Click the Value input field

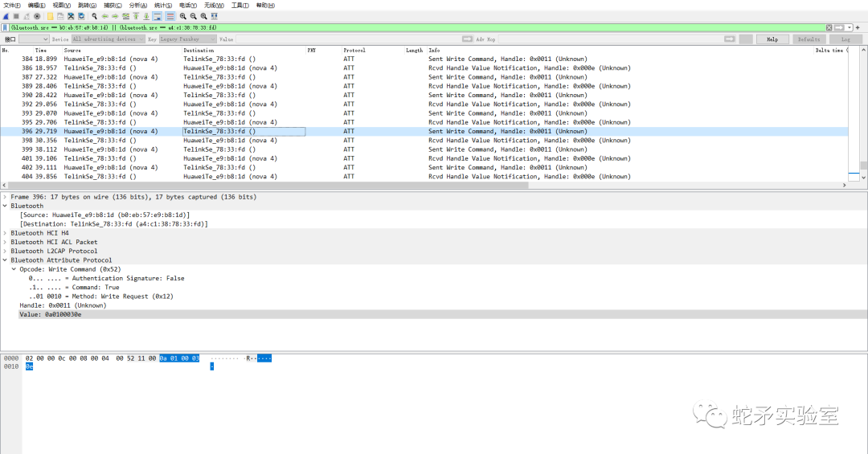click(x=348, y=39)
